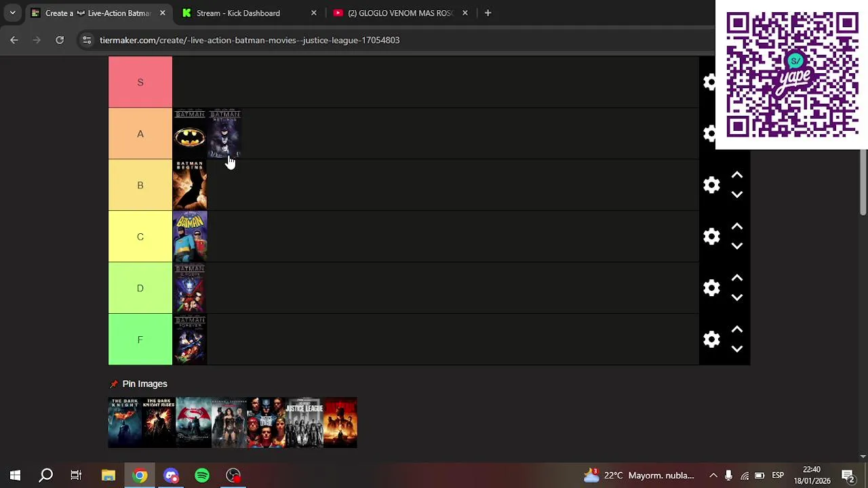
Task: View site information icon in address bar
Action: coord(87,40)
